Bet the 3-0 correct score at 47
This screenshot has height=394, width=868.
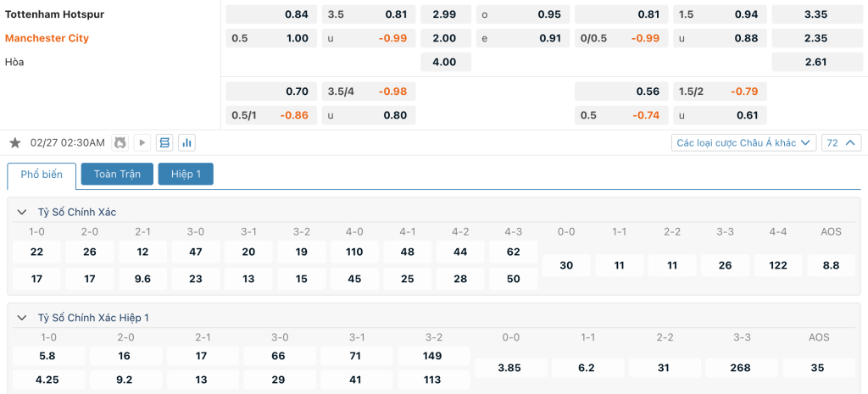(196, 252)
